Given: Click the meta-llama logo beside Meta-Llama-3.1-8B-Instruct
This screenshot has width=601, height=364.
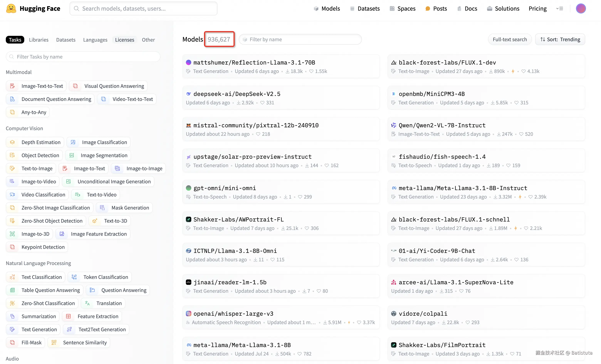Looking at the screenshot, I should tap(394, 188).
